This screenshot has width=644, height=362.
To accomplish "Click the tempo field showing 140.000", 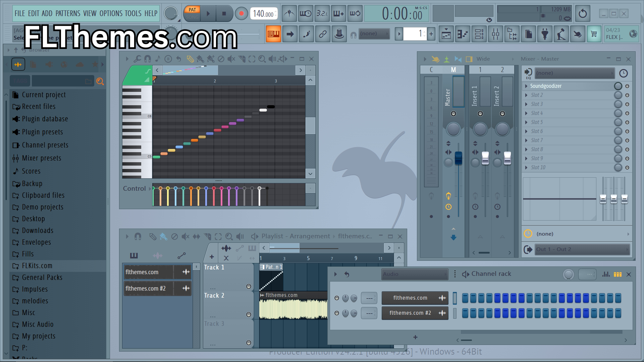I will click(x=264, y=14).
